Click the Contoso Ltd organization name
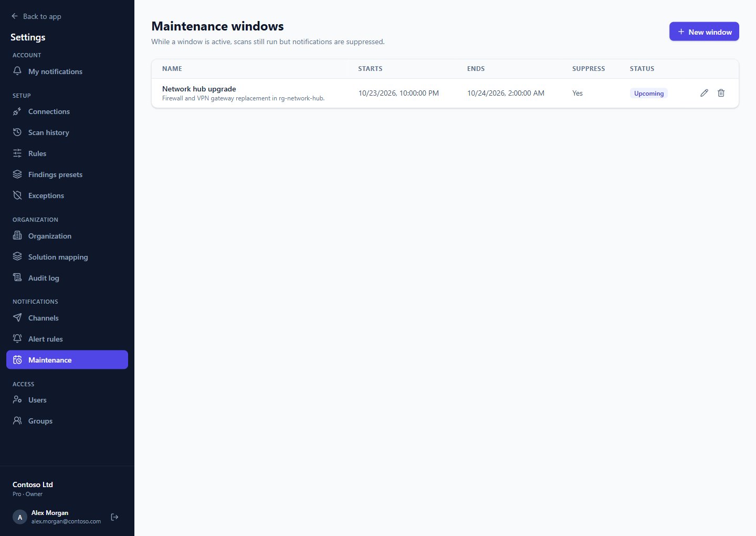 tap(33, 485)
